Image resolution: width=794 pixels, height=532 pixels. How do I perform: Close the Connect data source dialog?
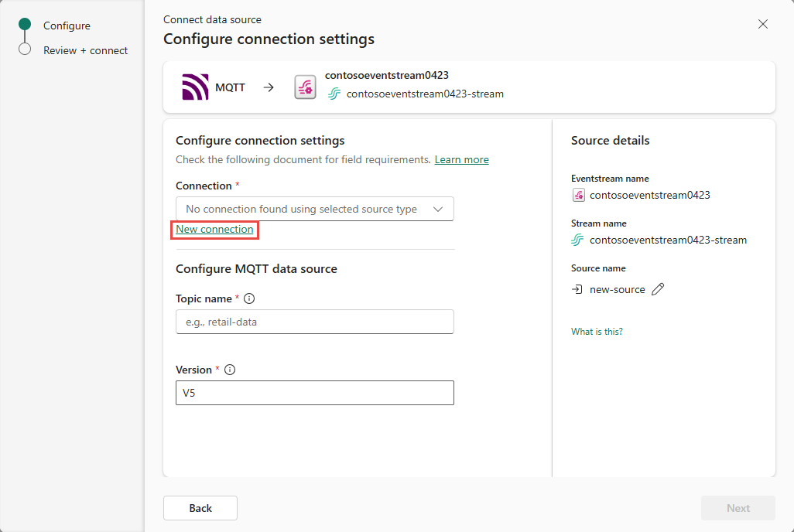[x=763, y=24]
